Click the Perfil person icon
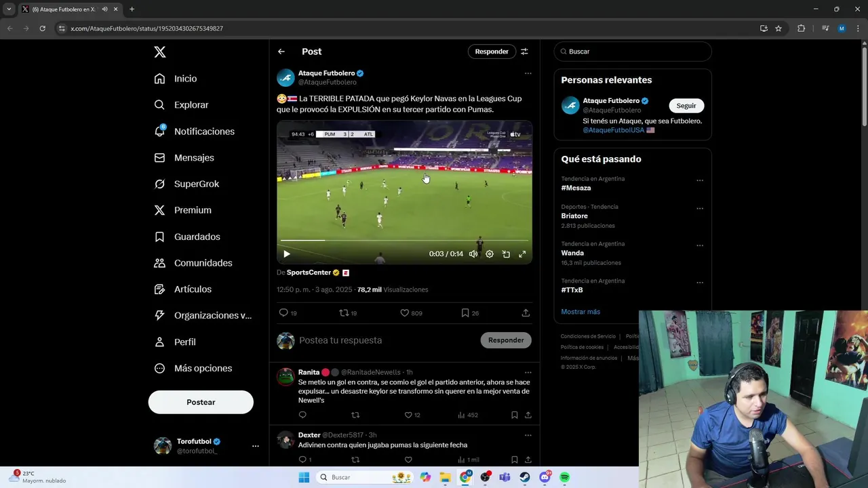 159,342
